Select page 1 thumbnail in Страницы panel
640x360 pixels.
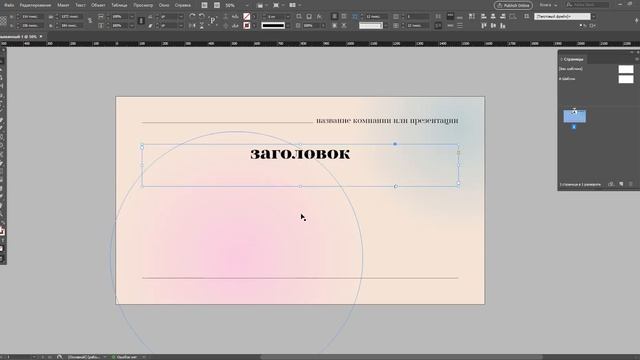coord(574,116)
